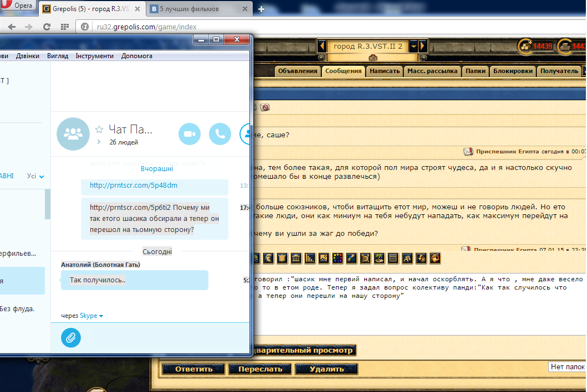Click Ответить button
The width and height of the screenshot is (587, 392).
pyautogui.click(x=193, y=369)
